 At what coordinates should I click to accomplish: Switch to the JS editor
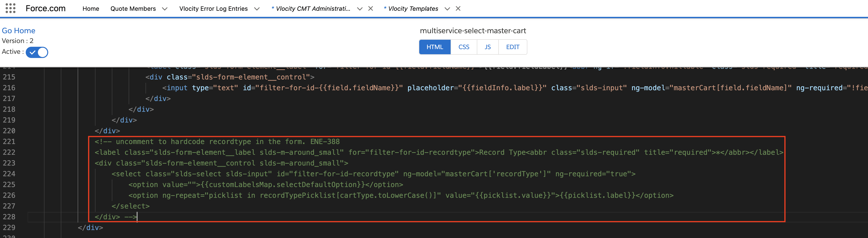tap(488, 47)
